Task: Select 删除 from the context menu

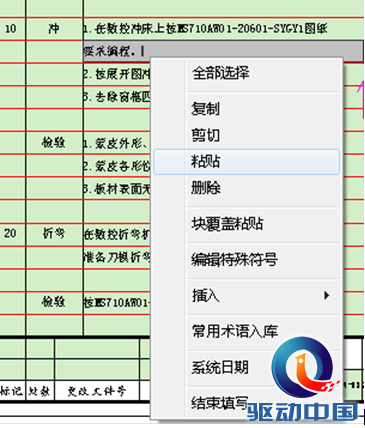Action: 247,188
